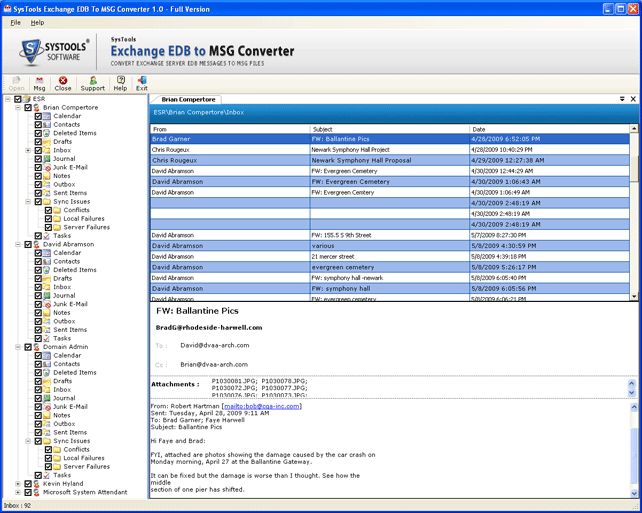Viewport: 642px width, 513px height.
Task: Open the mailto:bob@cga-inc.com link
Action: click(x=262, y=406)
